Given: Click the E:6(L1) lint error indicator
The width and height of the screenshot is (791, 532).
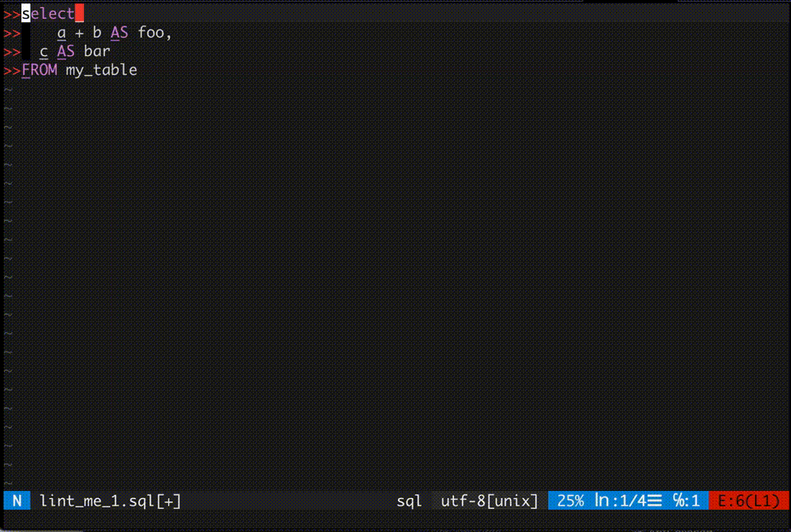Looking at the screenshot, I should pyautogui.click(x=750, y=500).
